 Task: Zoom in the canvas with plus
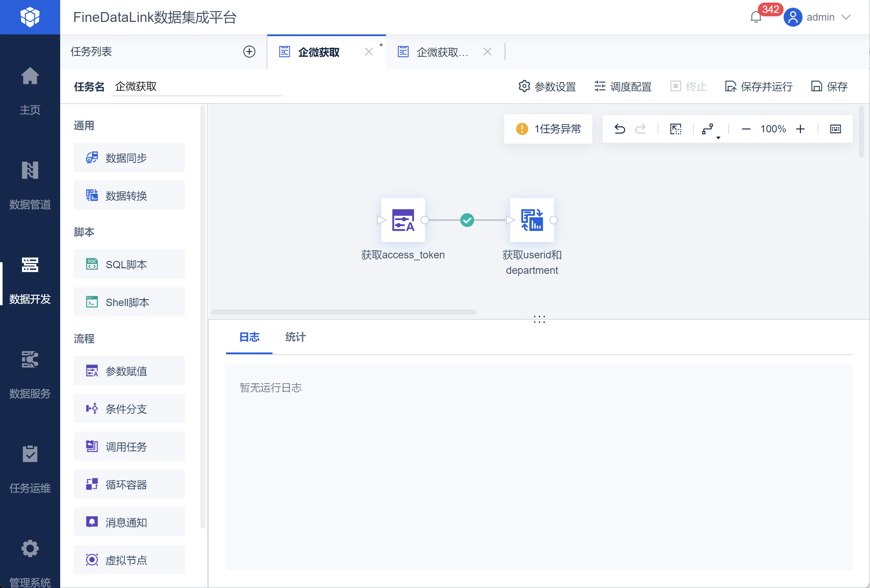pyautogui.click(x=800, y=129)
